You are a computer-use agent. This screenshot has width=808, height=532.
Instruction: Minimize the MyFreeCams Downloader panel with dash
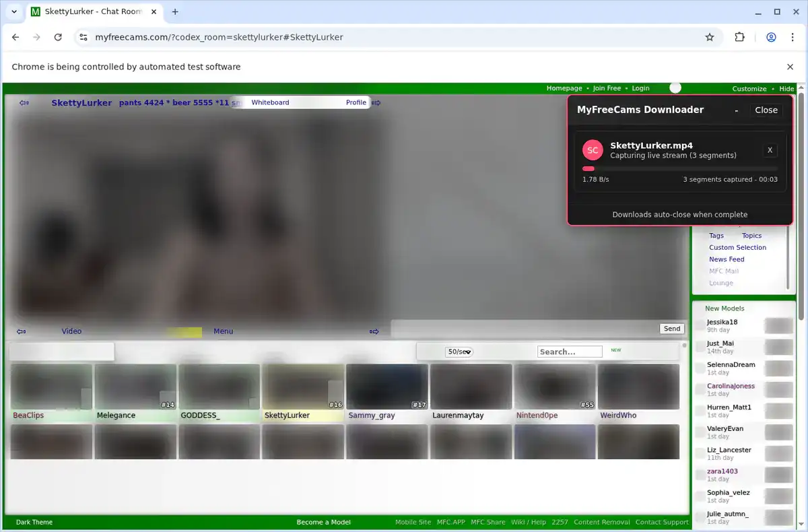(x=737, y=110)
